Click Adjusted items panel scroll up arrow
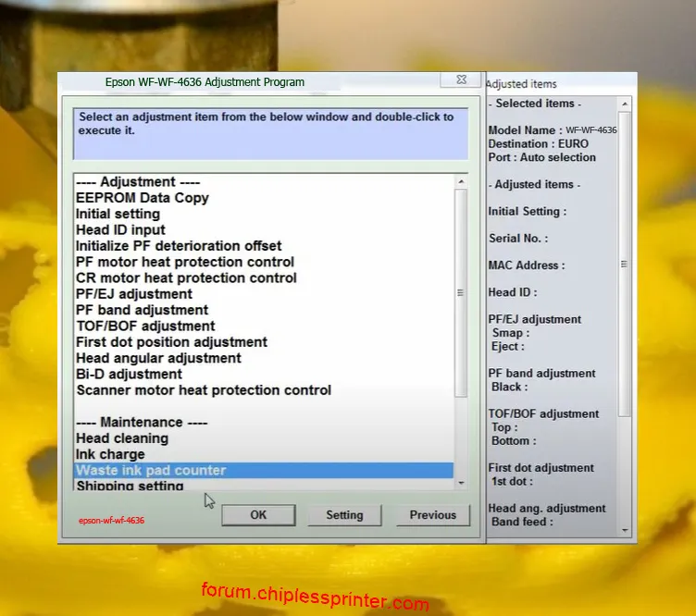Screen dimensions: 696x616 pyautogui.click(x=625, y=104)
